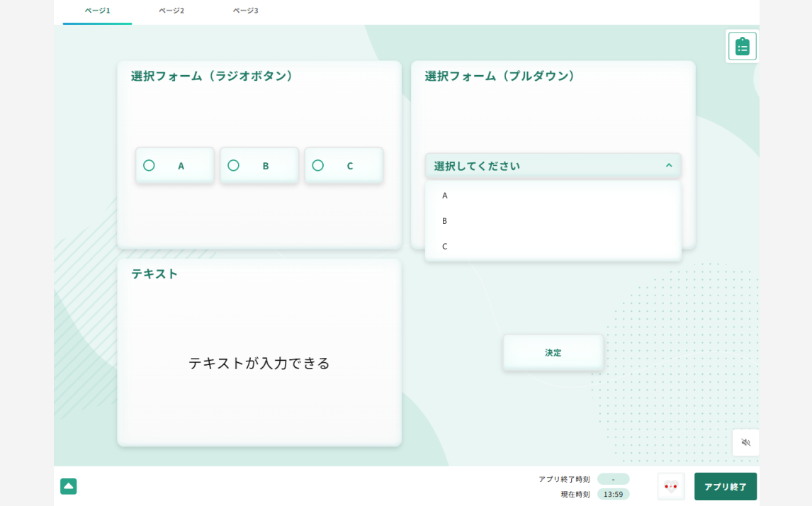Select radio button A
Screen dimensions: 812x506
tap(175, 166)
